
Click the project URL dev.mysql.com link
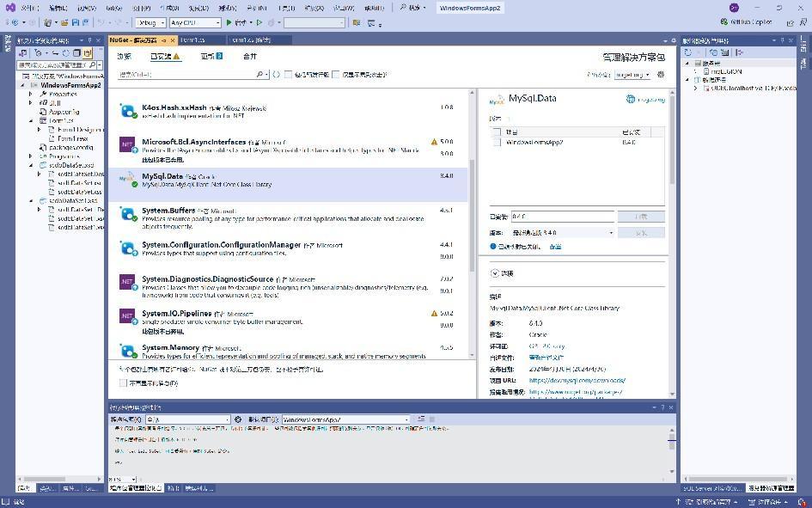[577, 381]
